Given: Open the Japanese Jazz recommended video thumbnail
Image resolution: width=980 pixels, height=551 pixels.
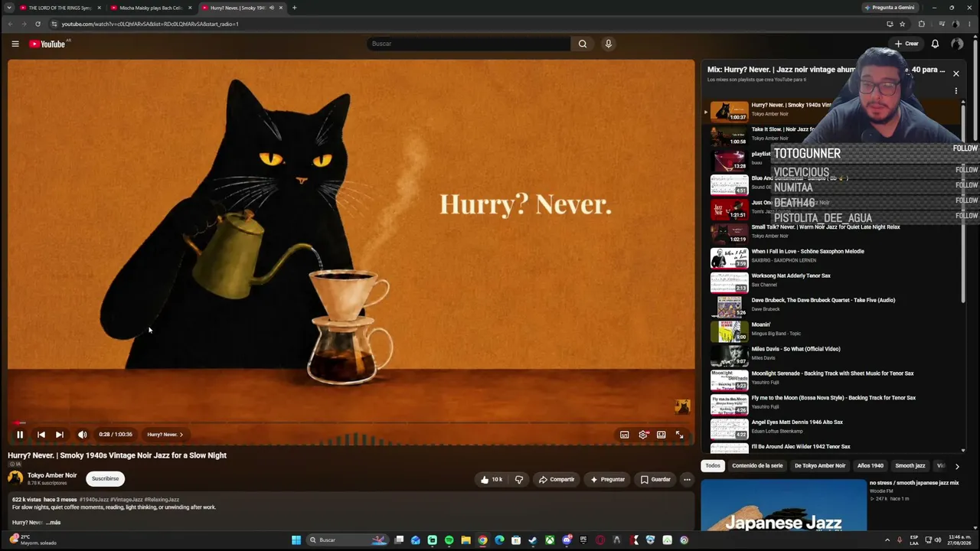Looking at the screenshot, I should pyautogui.click(x=784, y=505).
